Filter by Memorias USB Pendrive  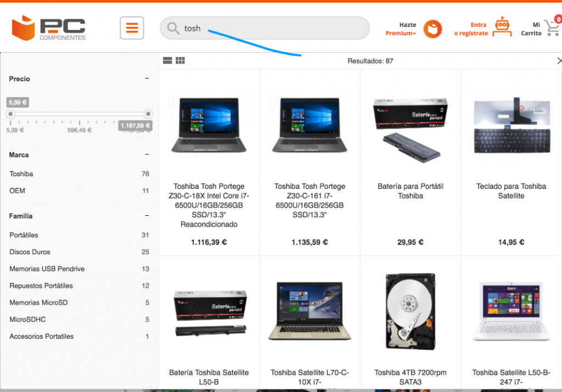(x=79, y=269)
